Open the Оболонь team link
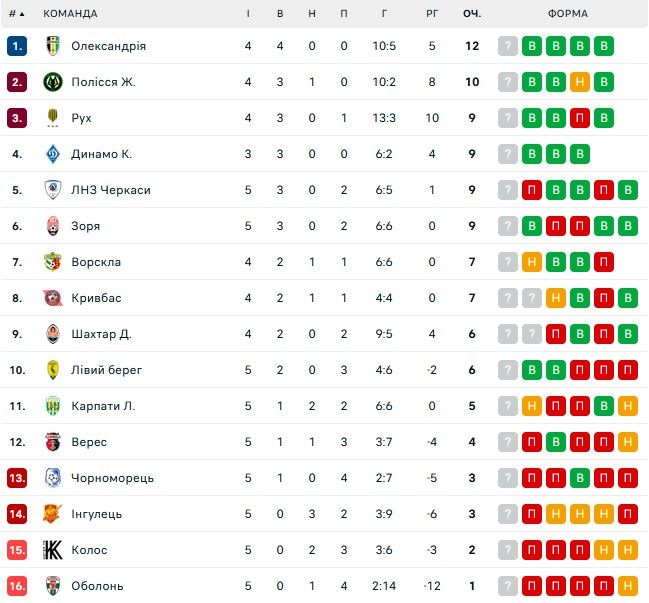649x603 pixels. click(97, 586)
